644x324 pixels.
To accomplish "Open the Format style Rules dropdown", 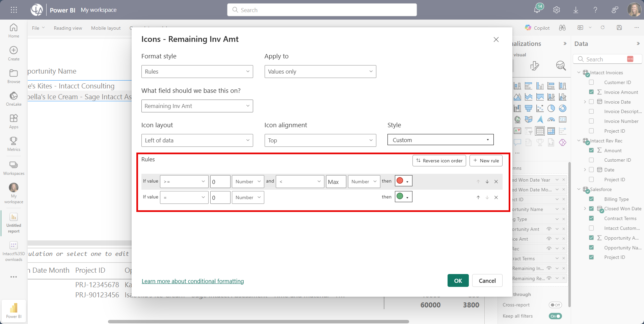I will 197,72.
